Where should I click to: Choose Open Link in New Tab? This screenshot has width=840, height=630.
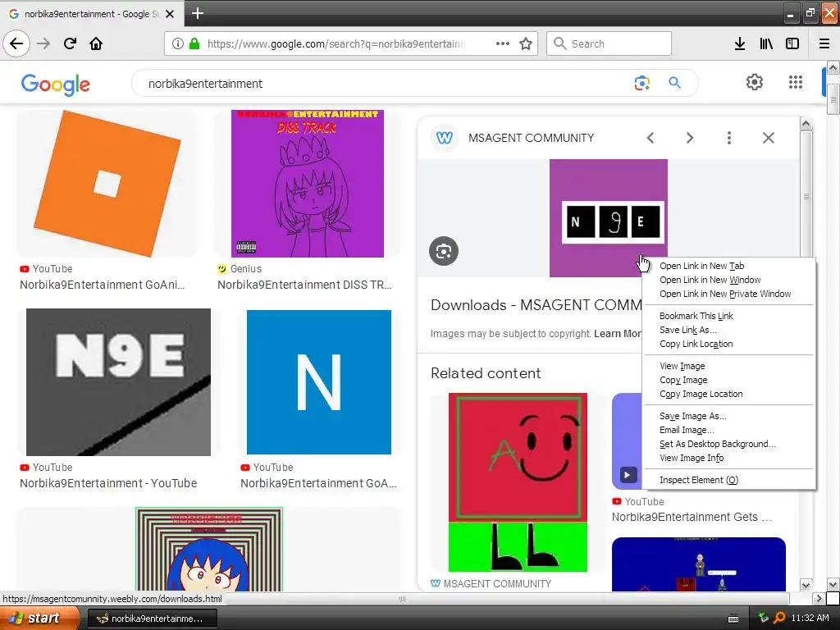point(702,266)
